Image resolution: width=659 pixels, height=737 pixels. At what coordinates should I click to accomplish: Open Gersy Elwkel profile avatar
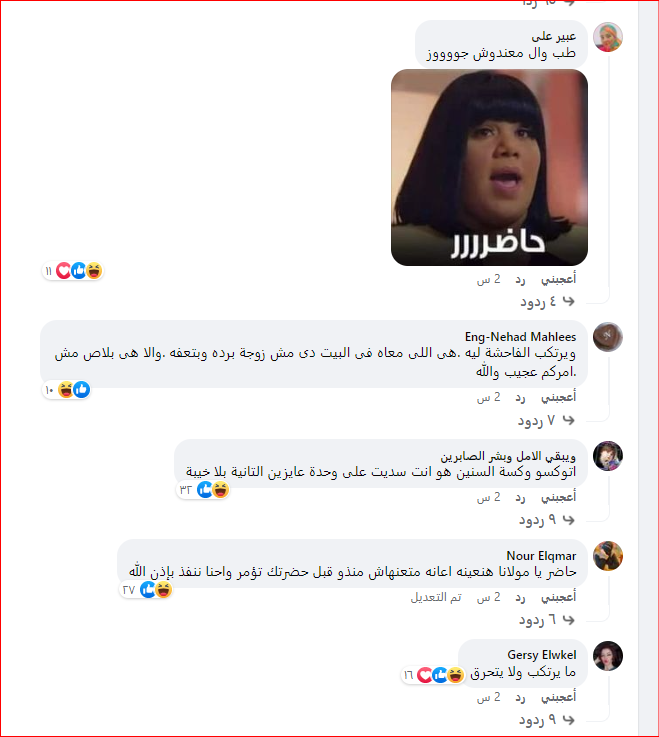coord(607,655)
